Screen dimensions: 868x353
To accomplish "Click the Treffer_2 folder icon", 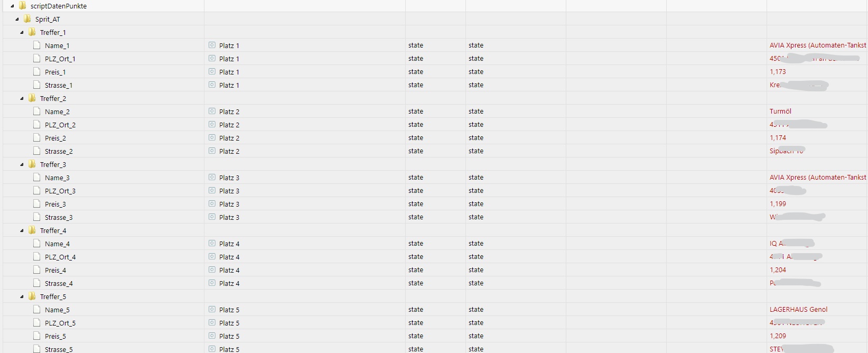I will (32, 98).
